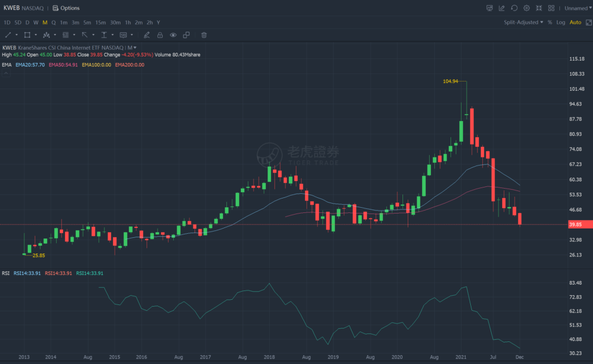
Task: Switch to the 15m timeframe
Action: pyautogui.click(x=100, y=23)
